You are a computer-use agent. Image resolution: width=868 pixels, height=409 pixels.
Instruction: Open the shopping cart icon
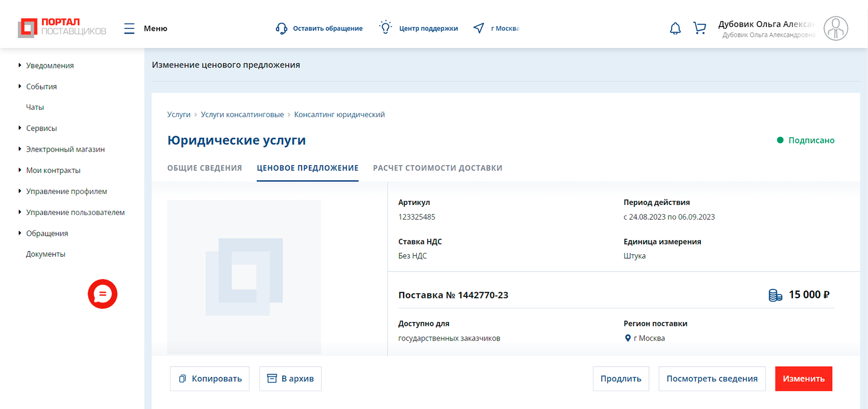[x=699, y=28]
